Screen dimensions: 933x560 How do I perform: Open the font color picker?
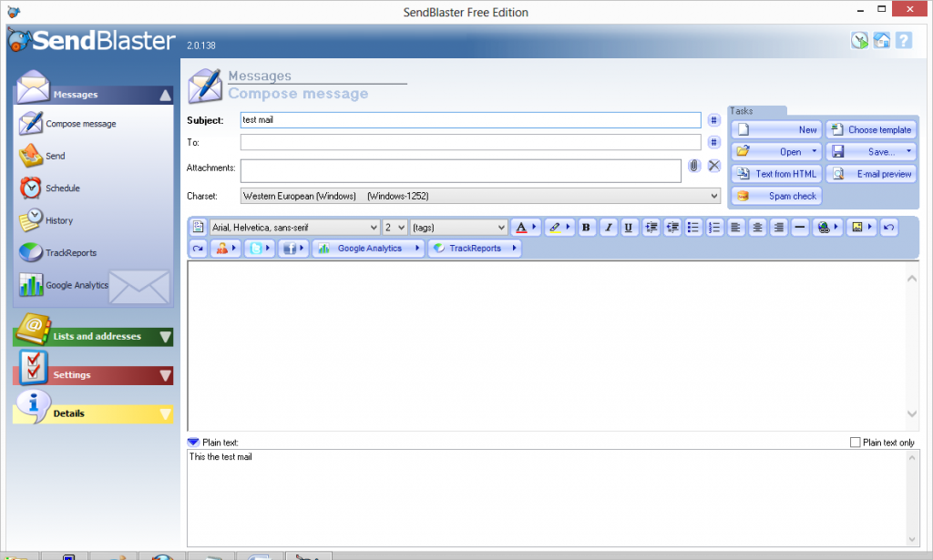pos(521,228)
